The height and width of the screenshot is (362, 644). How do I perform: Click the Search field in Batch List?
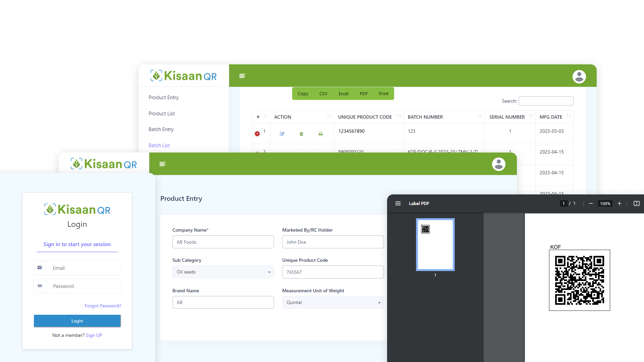546,101
